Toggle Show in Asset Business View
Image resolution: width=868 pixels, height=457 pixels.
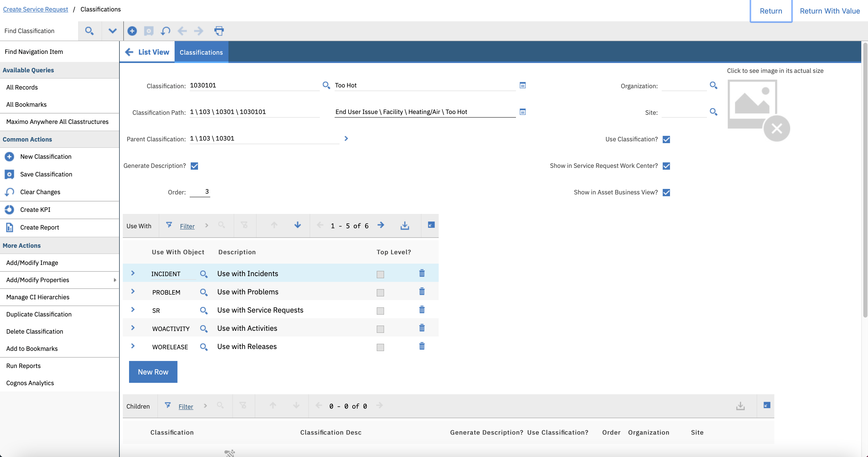(x=666, y=192)
